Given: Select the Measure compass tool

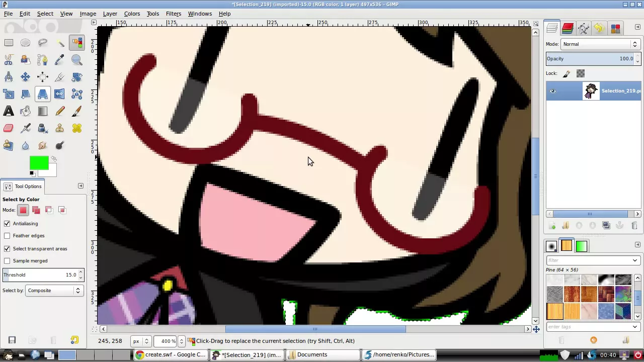Looking at the screenshot, I should [x=9, y=77].
